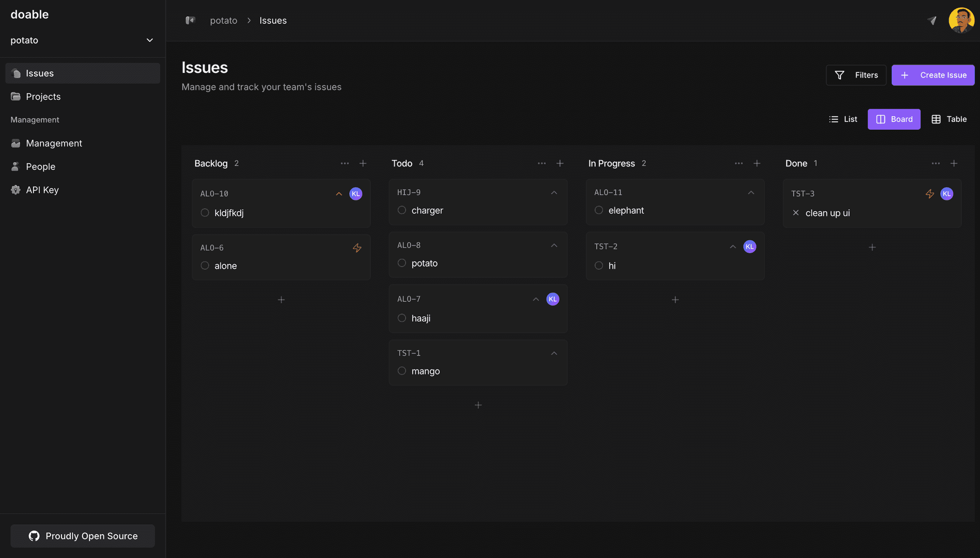Open the Done column three-dot menu
This screenshot has height=558, width=980.
pyautogui.click(x=936, y=163)
